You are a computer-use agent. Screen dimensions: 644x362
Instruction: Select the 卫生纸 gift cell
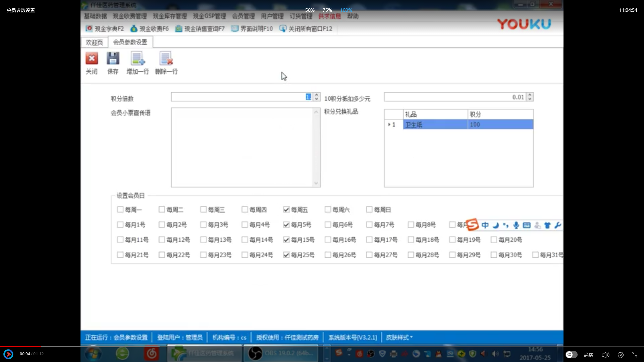click(435, 125)
